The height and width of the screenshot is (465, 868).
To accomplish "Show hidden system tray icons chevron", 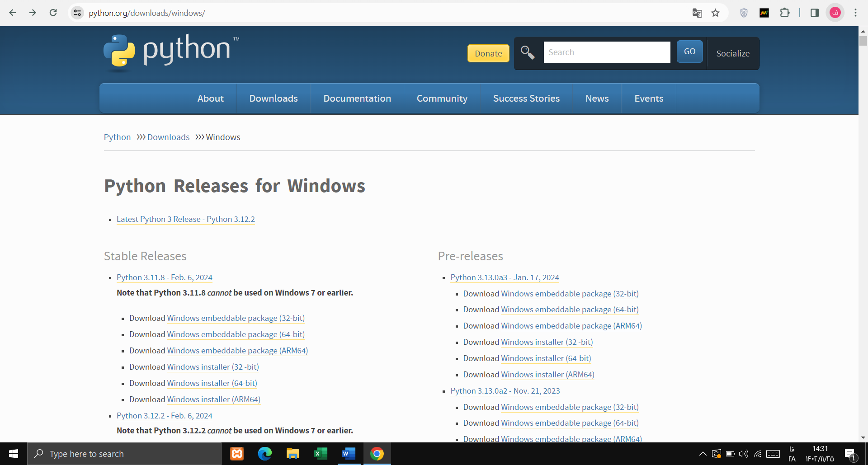I will (703, 454).
